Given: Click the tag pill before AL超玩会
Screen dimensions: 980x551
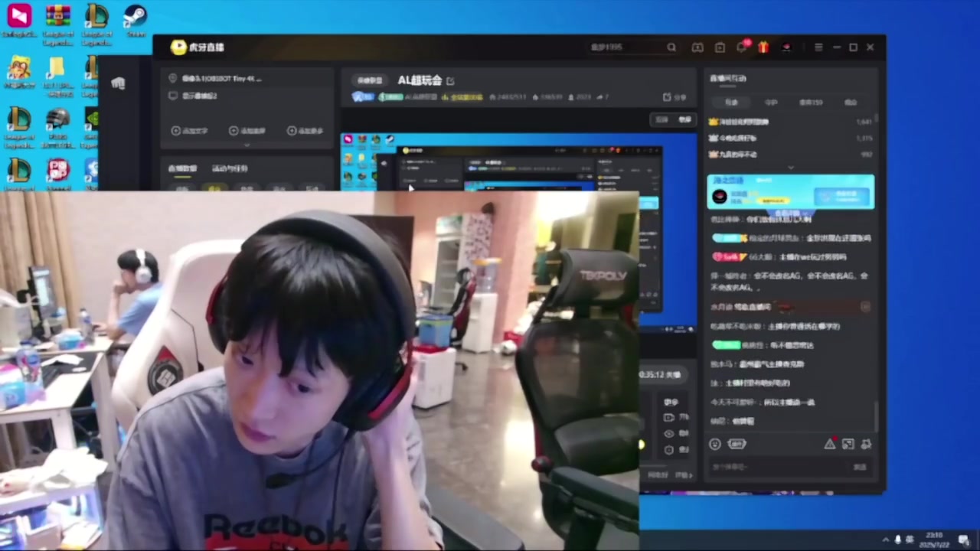Looking at the screenshot, I should (x=370, y=80).
